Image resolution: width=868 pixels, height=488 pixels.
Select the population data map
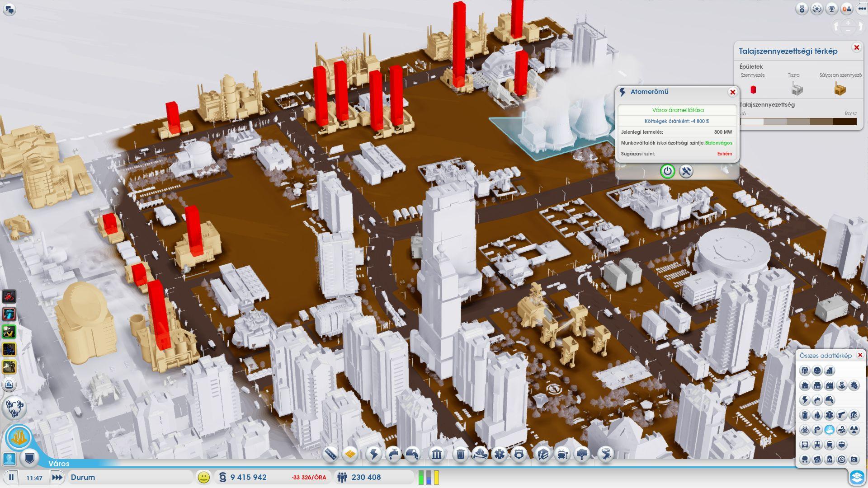[805, 371]
